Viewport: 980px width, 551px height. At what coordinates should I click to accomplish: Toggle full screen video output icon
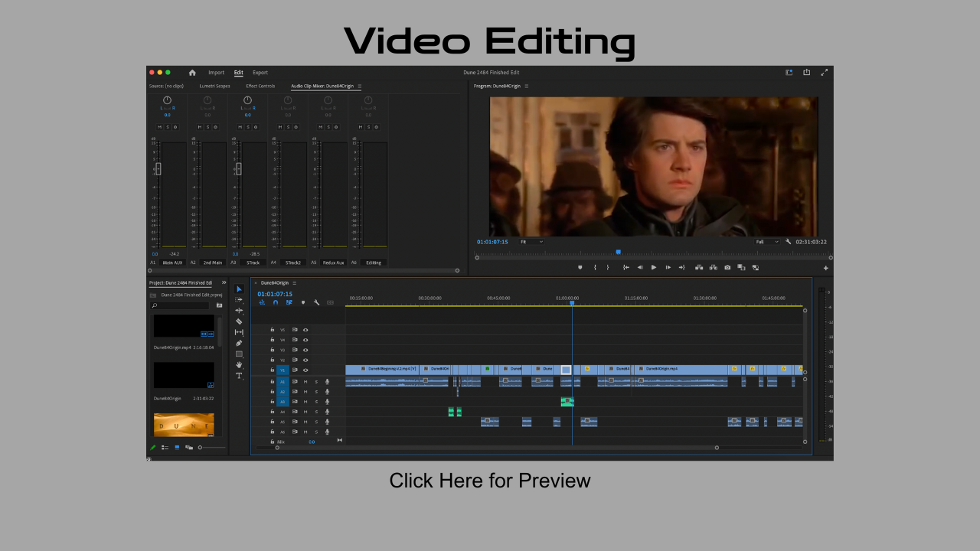pos(825,73)
